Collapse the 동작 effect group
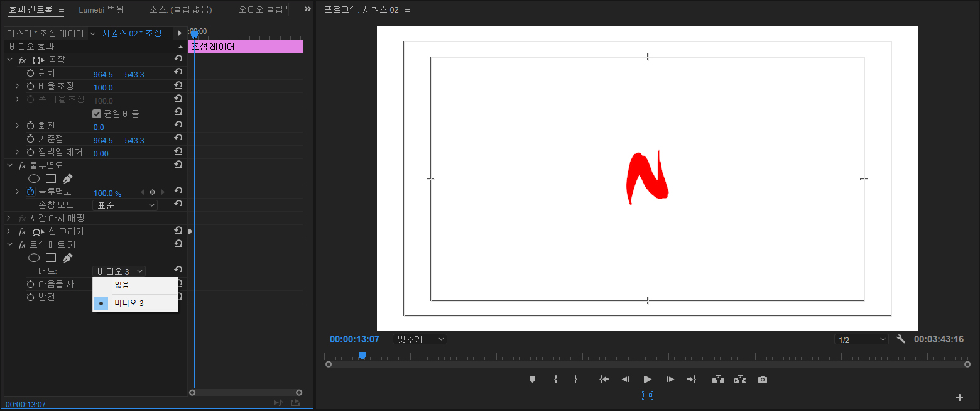Screen dimensions: 980x411 (x=9, y=60)
